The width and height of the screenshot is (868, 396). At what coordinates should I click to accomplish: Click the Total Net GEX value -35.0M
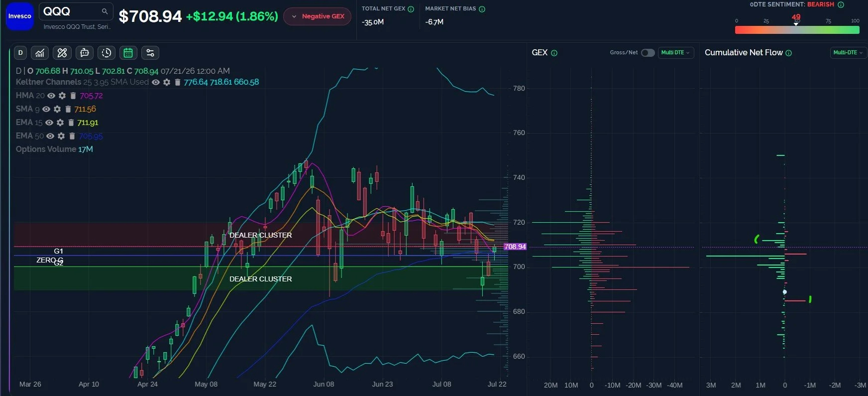click(373, 22)
